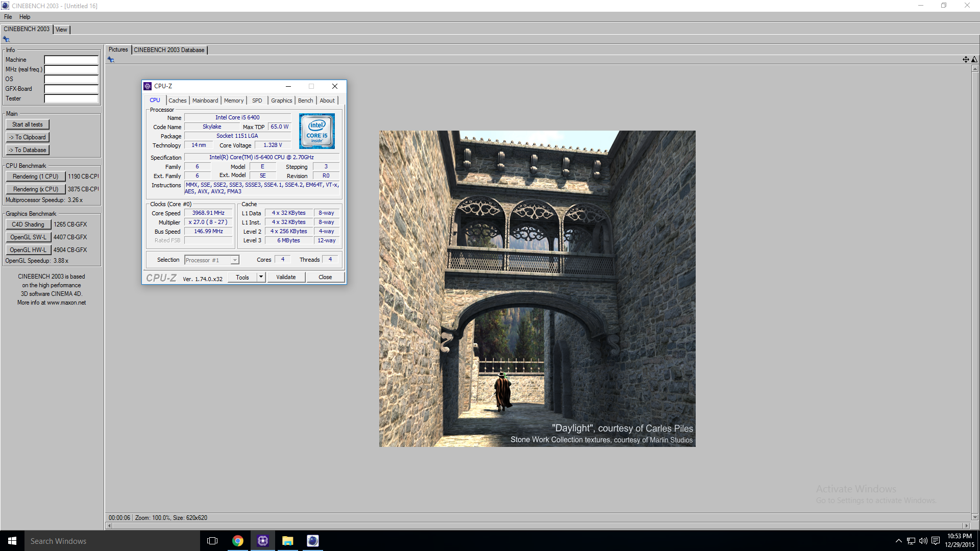This screenshot has width=980, height=551.
Task: Switch to CPU-Z taskbar icon
Action: [x=263, y=541]
